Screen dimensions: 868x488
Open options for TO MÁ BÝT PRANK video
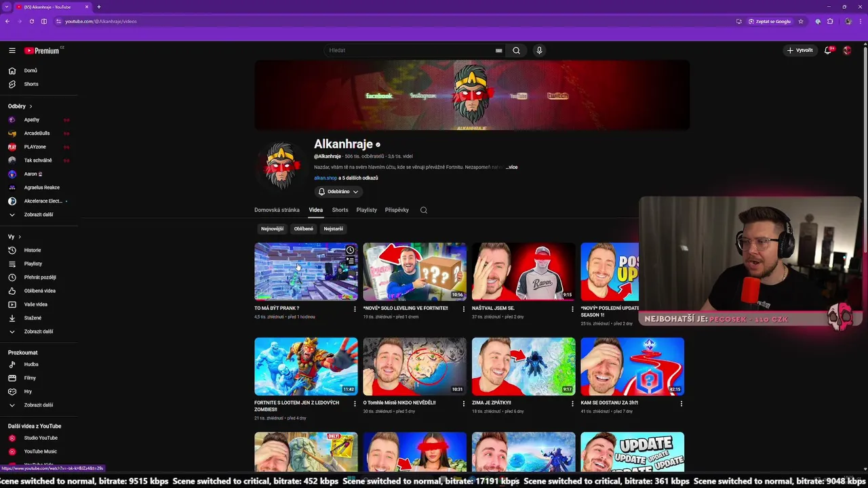tap(355, 309)
